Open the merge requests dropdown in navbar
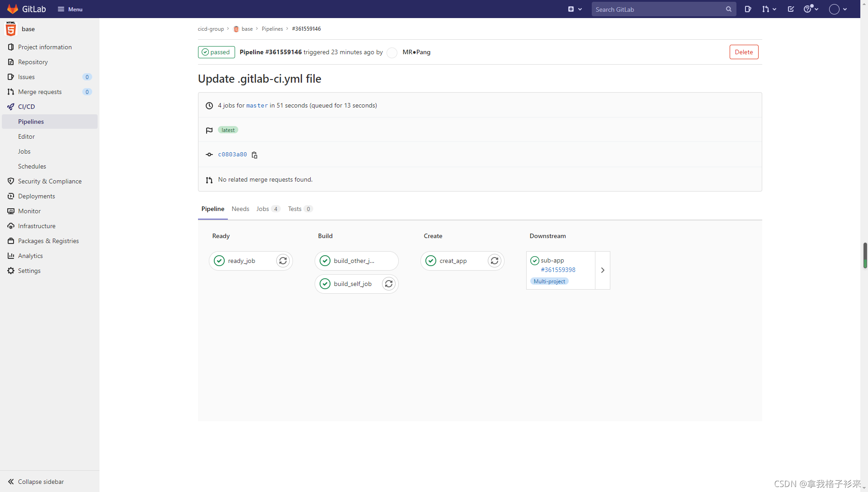This screenshot has height=492, width=868. pyautogui.click(x=769, y=9)
